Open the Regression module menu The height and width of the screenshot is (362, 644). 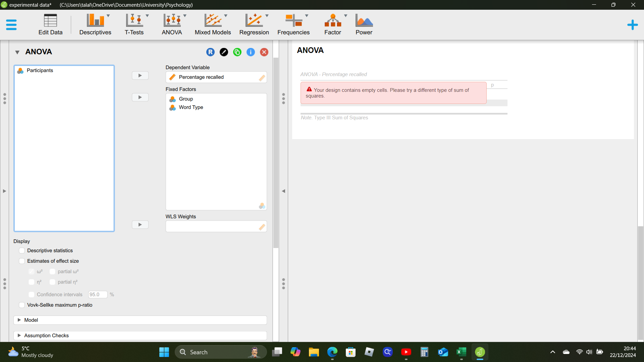[x=254, y=24]
